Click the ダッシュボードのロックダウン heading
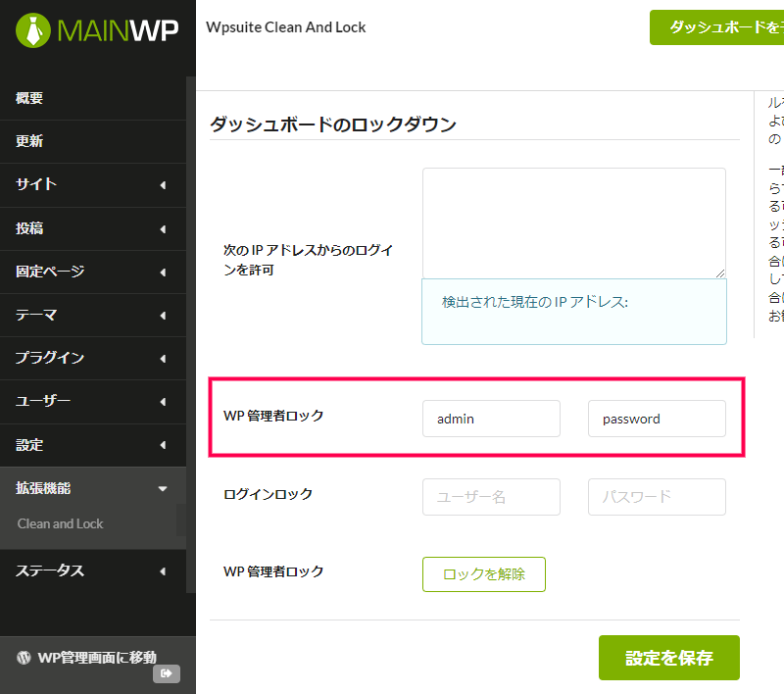The height and width of the screenshot is (694, 784). 333,124
